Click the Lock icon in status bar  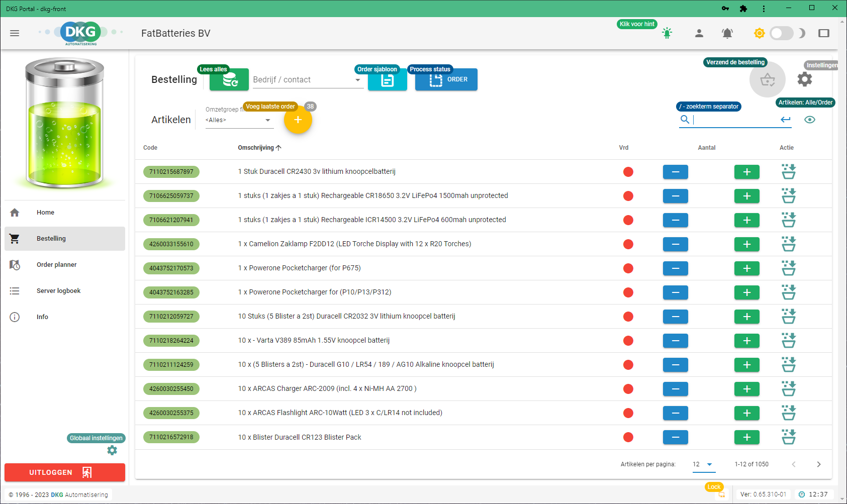pos(722,494)
